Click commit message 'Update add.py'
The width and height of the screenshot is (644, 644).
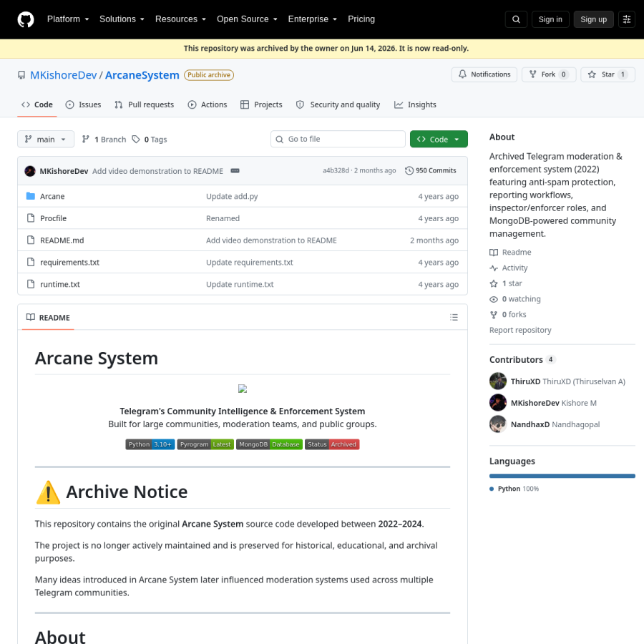(232, 196)
